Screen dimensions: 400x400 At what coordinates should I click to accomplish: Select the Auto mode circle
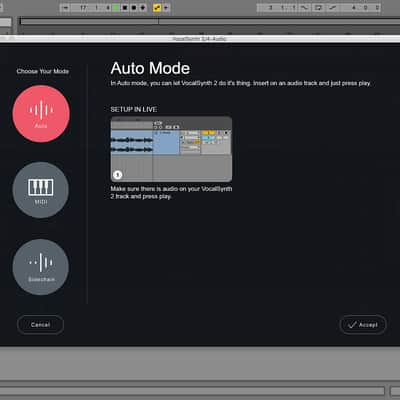pos(41,114)
